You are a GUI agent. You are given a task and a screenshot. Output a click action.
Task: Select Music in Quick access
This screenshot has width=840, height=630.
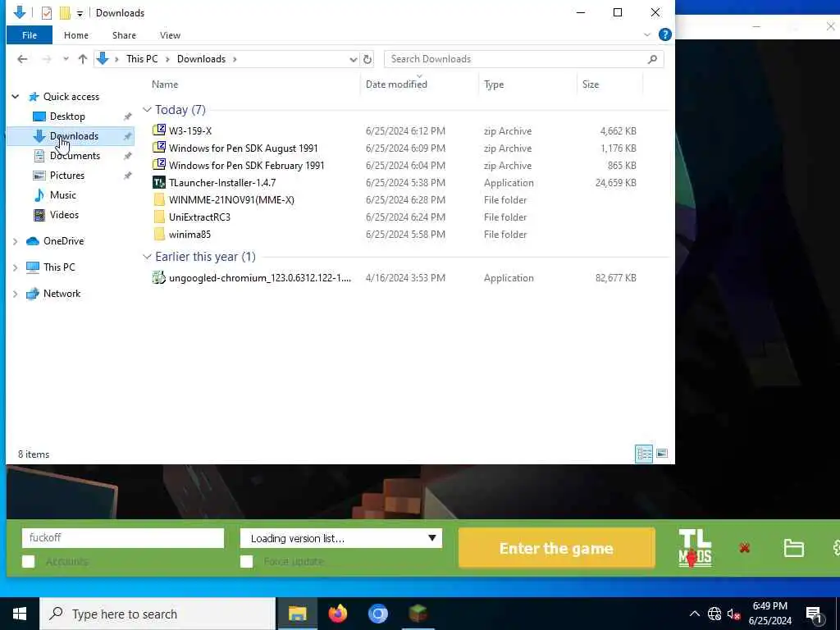(x=62, y=195)
